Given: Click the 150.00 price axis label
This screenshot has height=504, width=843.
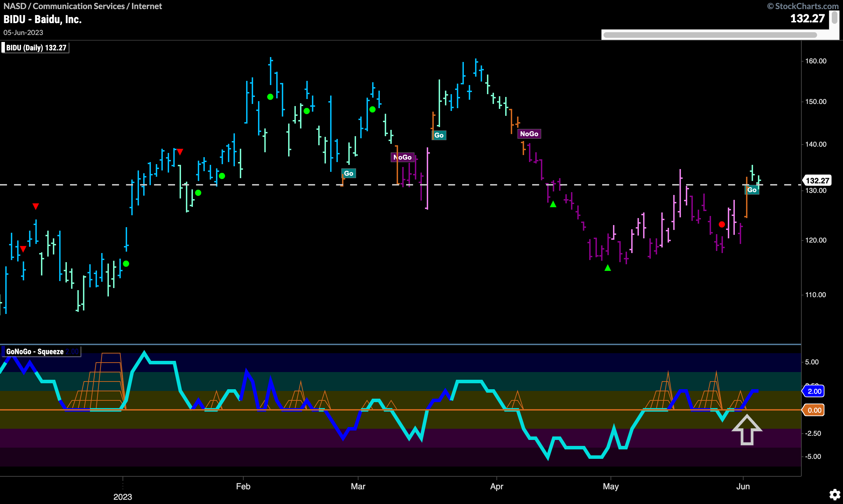Looking at the screenshot, I should pyautogui.click(x=816, y=101).
